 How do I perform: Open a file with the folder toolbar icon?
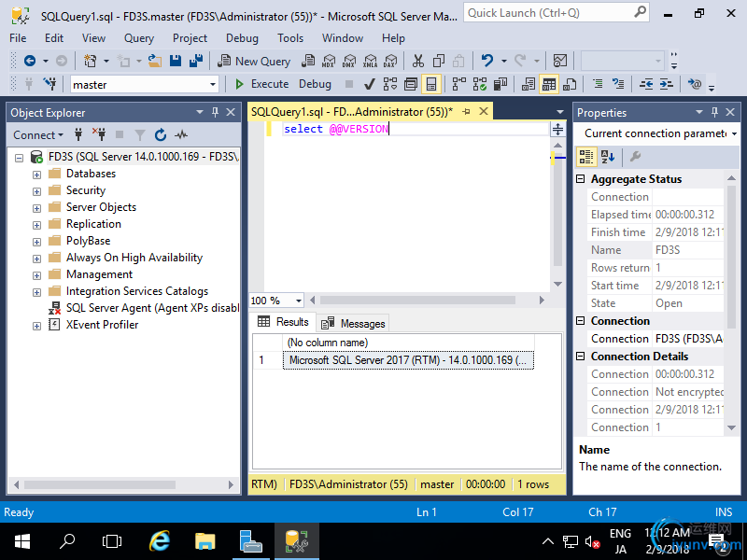pyautogui.click(x=154, y=61)
